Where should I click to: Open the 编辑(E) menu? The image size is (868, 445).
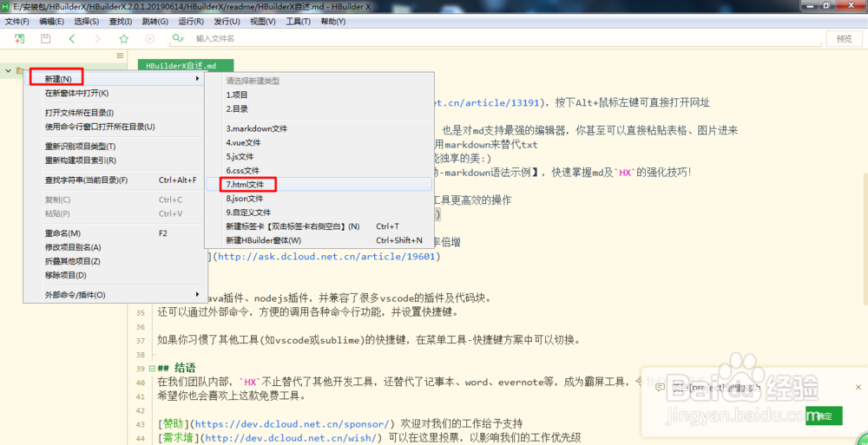(51, 22)
